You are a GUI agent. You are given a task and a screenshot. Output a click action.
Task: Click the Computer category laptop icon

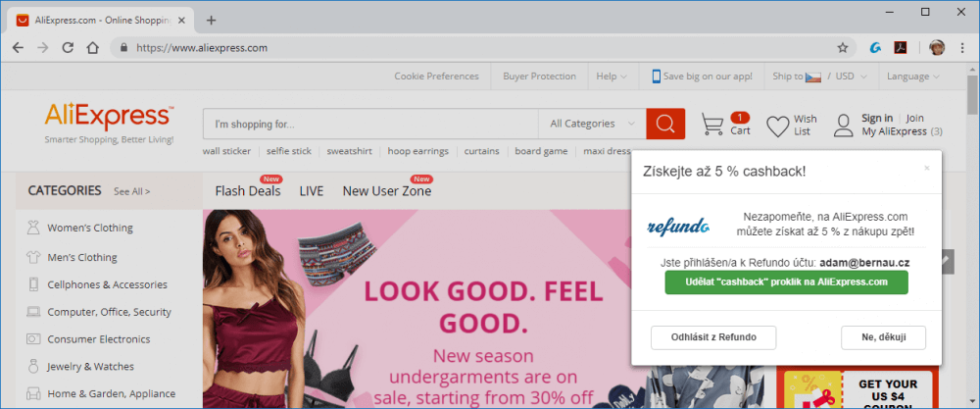(33, 312)
